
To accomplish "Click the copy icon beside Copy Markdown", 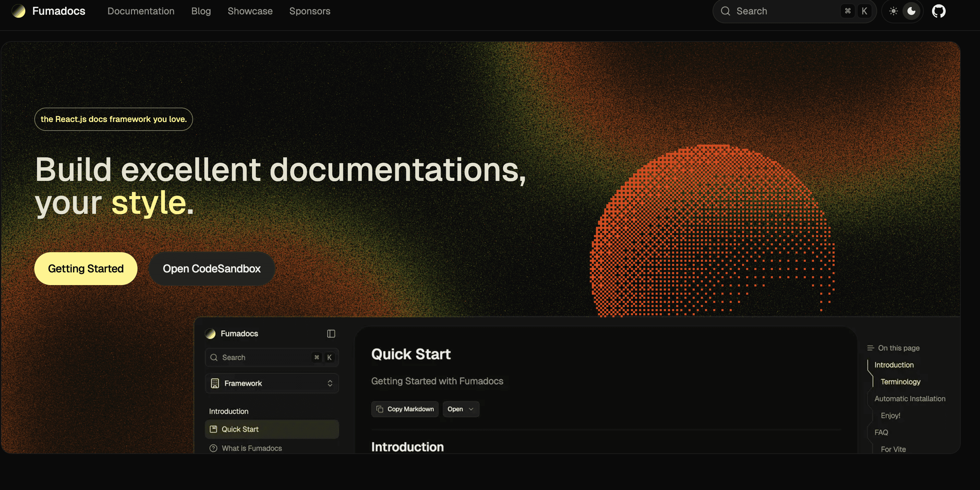I will click(x=379, y=409).
